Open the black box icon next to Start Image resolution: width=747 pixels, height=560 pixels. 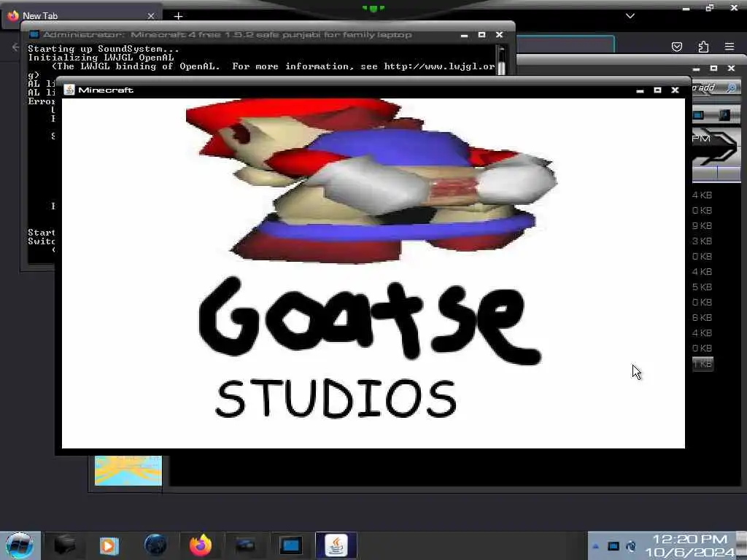(65, 545)
